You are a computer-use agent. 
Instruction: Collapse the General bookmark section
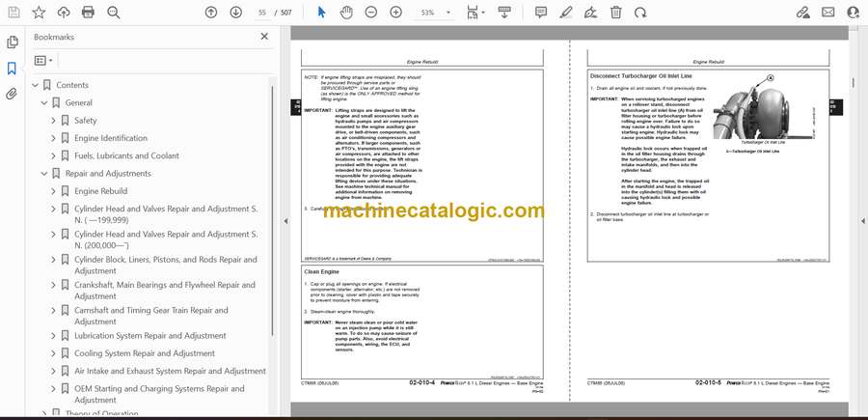pos(44,103)
